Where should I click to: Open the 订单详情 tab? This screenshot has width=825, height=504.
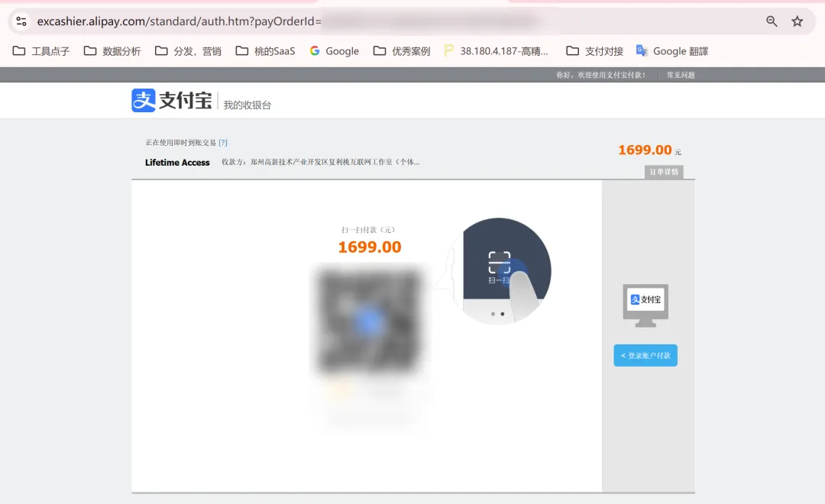[x=664, y=172]
